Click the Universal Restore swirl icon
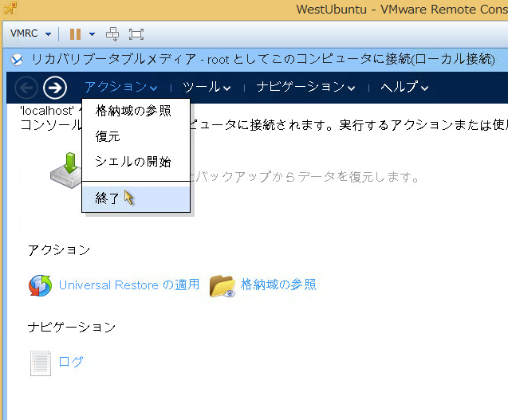Screen dimensions: 508x420 [40, 285]
